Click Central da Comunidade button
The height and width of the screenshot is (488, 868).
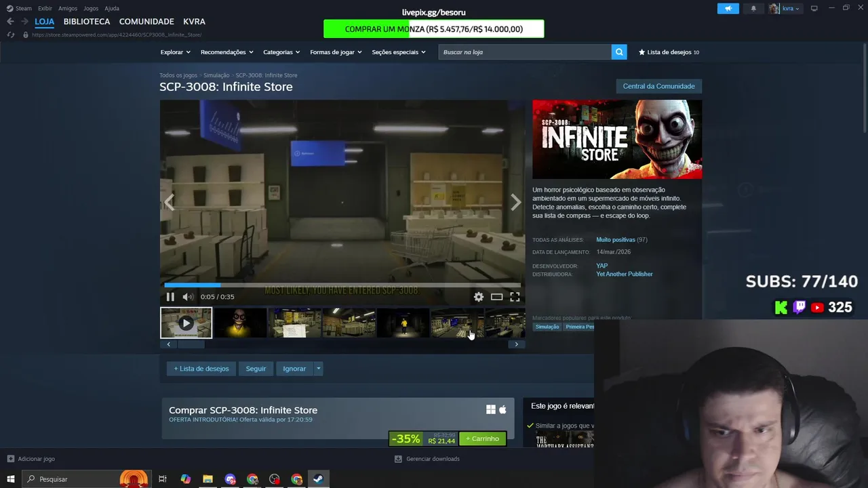(658, 86)
